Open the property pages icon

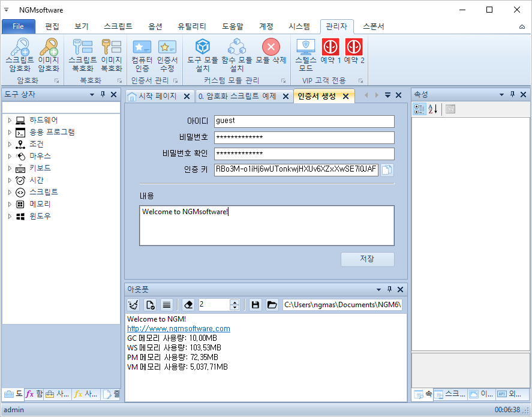[450, 109]
